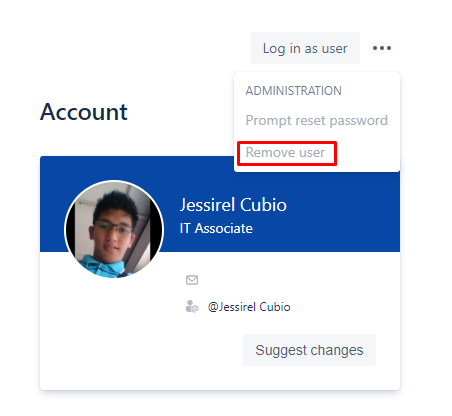Click the email envelope icon
Screen dimensions: 452x416
192,280
